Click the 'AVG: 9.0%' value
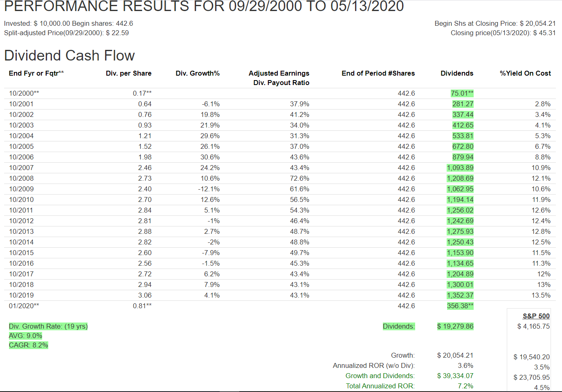Screen dimensions: 562x392 coord(25,336)
